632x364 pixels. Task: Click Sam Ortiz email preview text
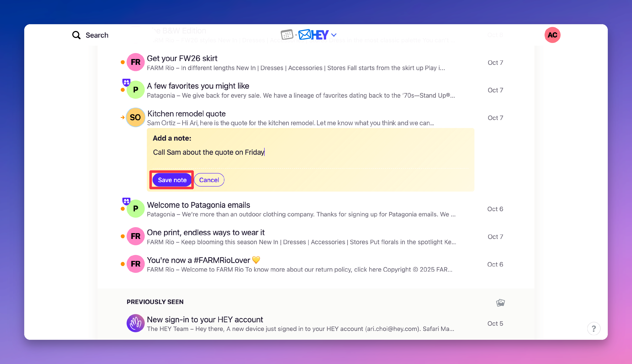(290, 123)
